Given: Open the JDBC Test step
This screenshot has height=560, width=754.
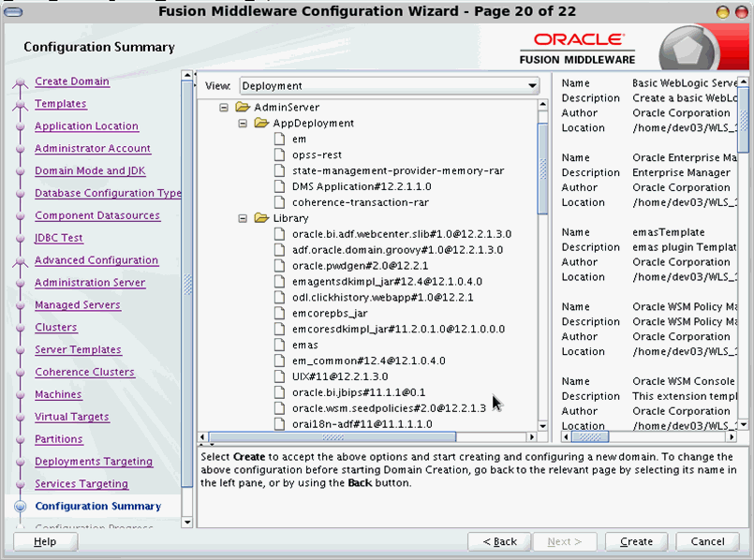Looking at the screenshot, I should [59, 238].
